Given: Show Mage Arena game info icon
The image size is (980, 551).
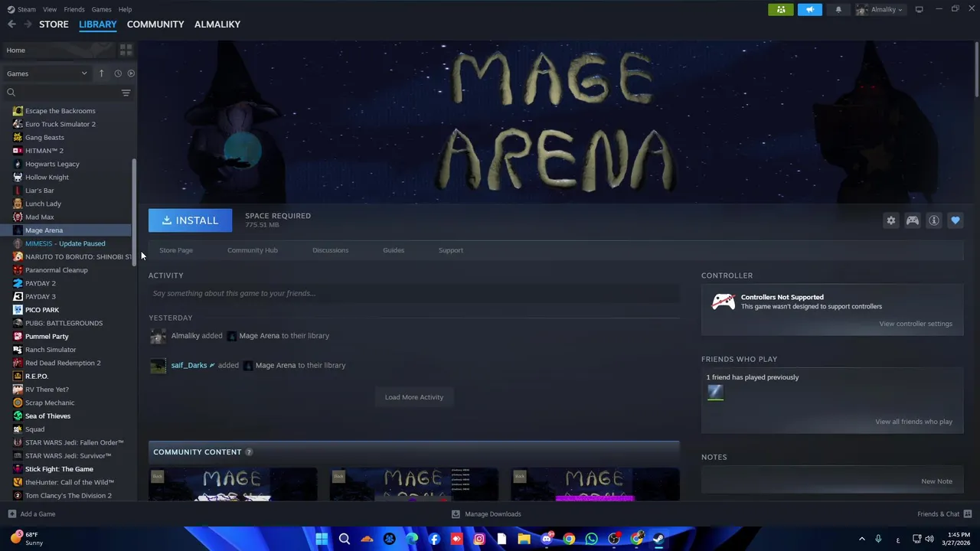Looking at the screenshot, I should pyautogui.click(x=934, y=220).
